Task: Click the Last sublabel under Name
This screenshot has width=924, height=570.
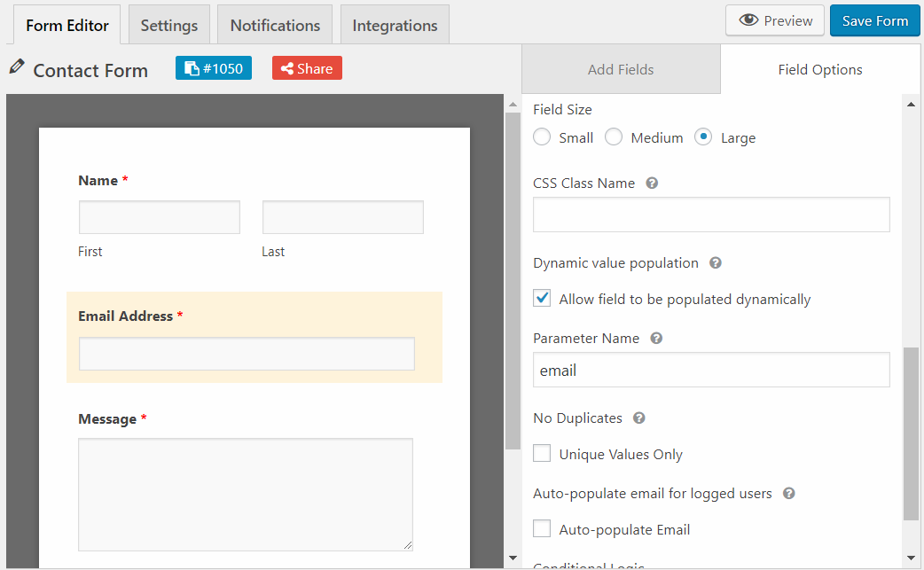Action: (273, 252)
